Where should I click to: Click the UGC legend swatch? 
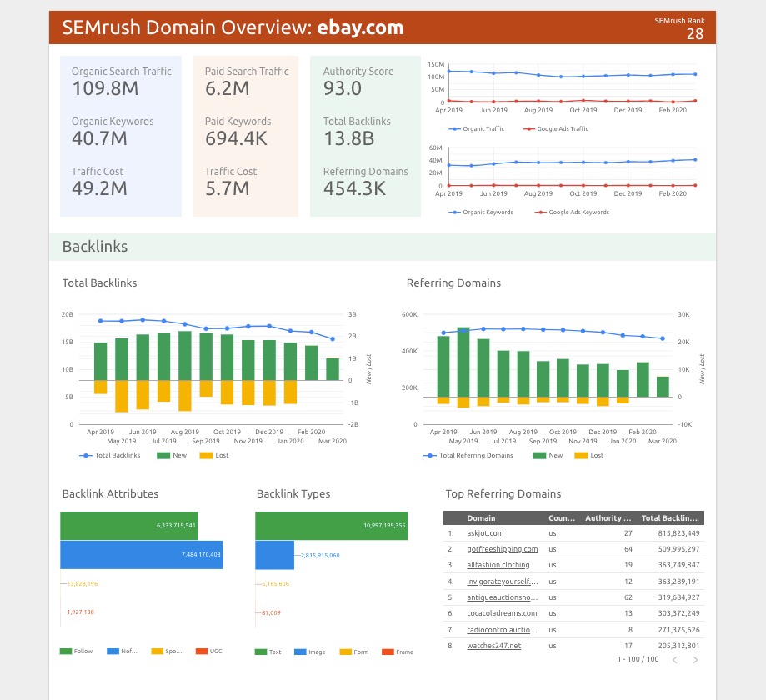coord(202,651)
